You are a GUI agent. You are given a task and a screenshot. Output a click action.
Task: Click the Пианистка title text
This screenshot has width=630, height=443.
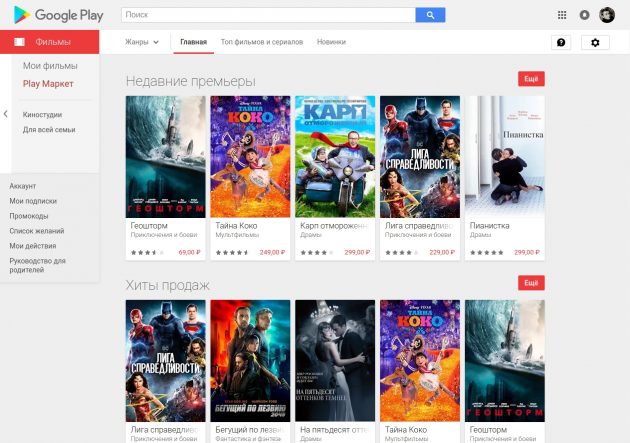(489, 226)
